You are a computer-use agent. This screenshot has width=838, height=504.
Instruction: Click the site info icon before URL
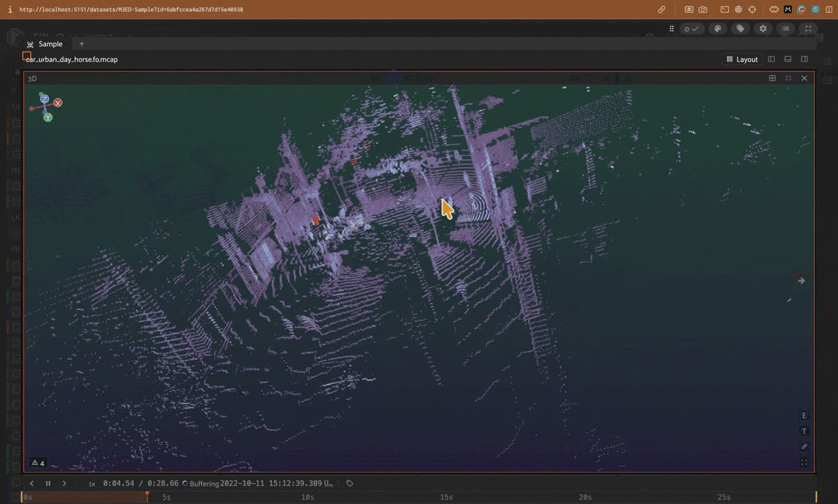click(10, 10)
